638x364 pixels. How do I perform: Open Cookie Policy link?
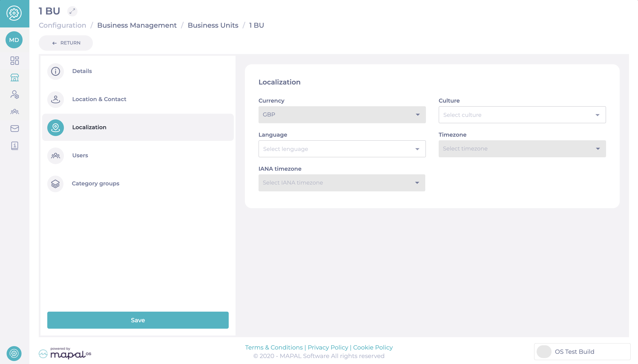coord(373,347)
